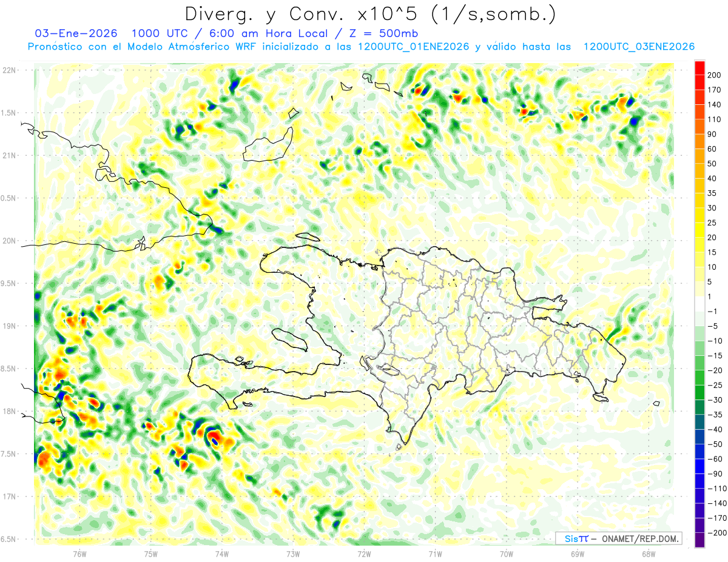Click the '18N' latitude axis label
The height and width of the screenshot is (562, 728).
[x=8, y=411]
